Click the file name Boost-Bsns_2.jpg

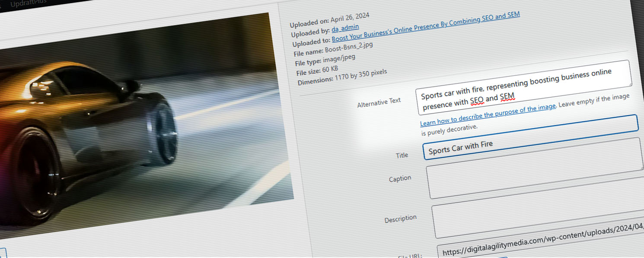point(349,48)
